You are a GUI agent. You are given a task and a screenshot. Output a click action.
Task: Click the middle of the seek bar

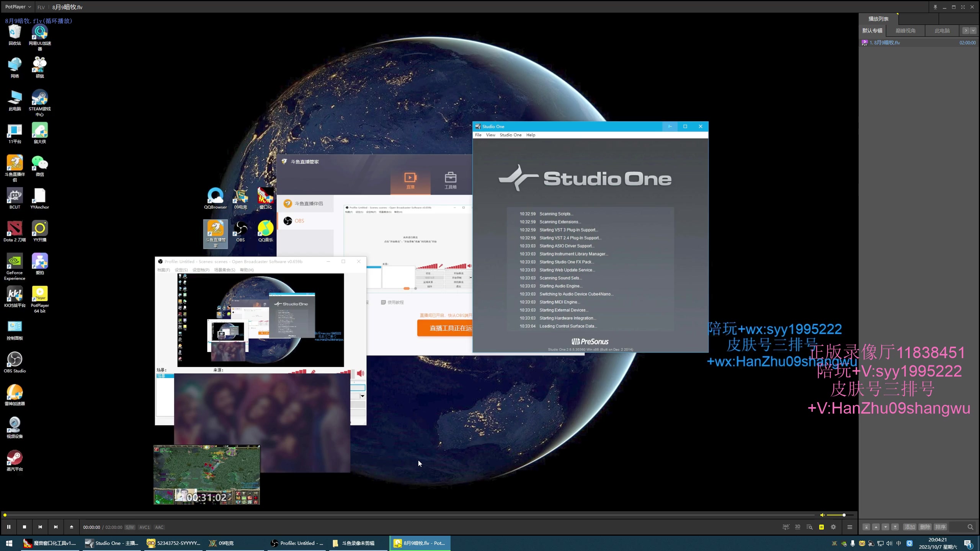point(409,515)
